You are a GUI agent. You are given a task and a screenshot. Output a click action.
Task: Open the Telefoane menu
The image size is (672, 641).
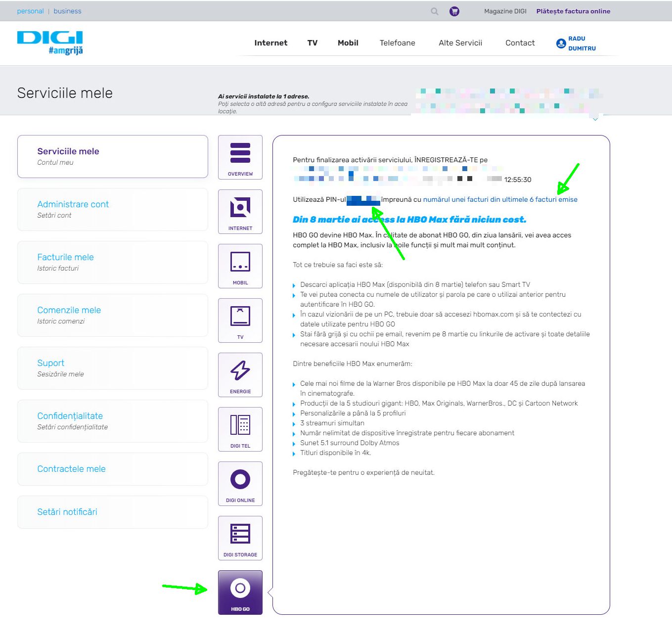tap(398, 43)
